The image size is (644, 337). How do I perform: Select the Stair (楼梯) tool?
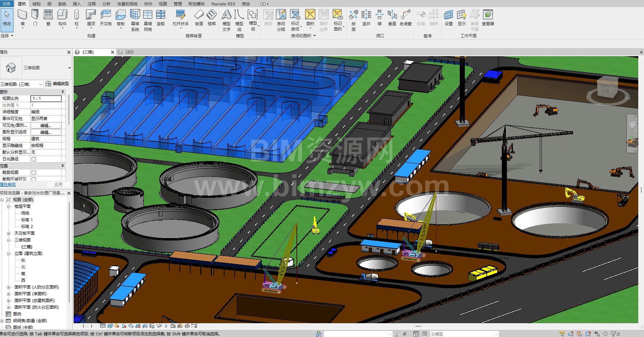[212, 18]
